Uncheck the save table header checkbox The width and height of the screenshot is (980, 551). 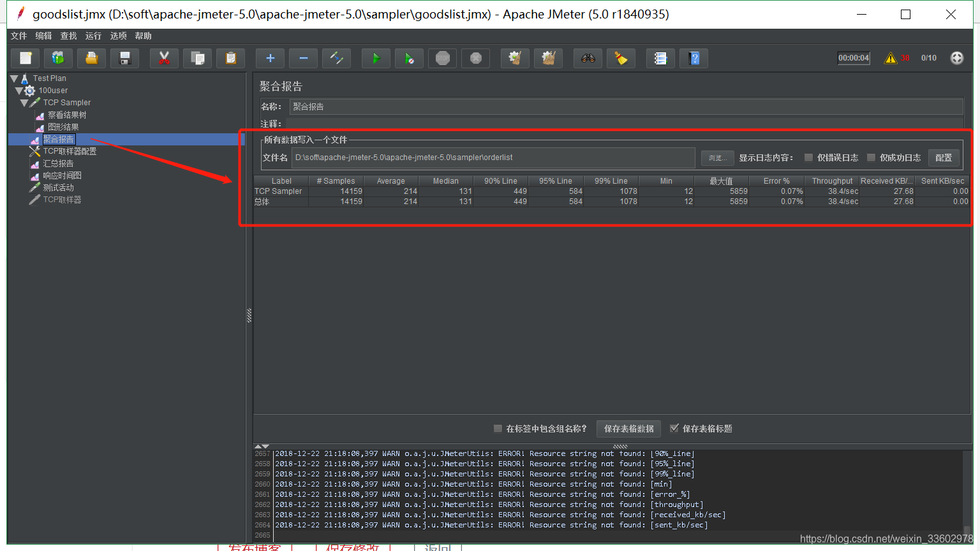point(674,429)
